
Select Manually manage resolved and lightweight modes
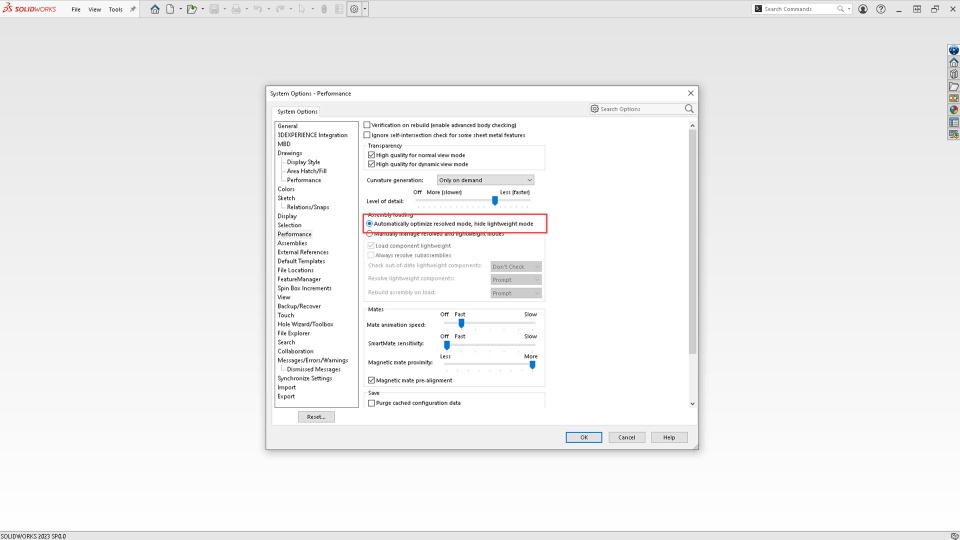pos(369,234)
